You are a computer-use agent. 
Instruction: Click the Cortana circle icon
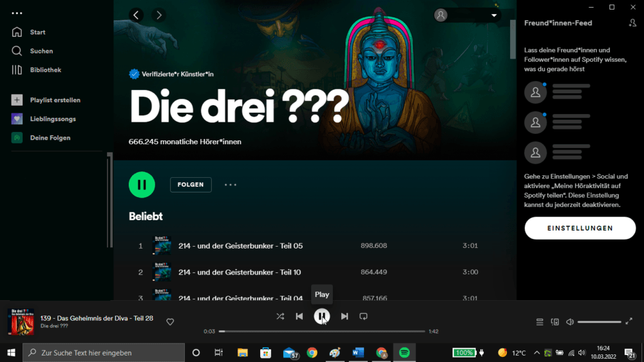[x=196, y=352]
